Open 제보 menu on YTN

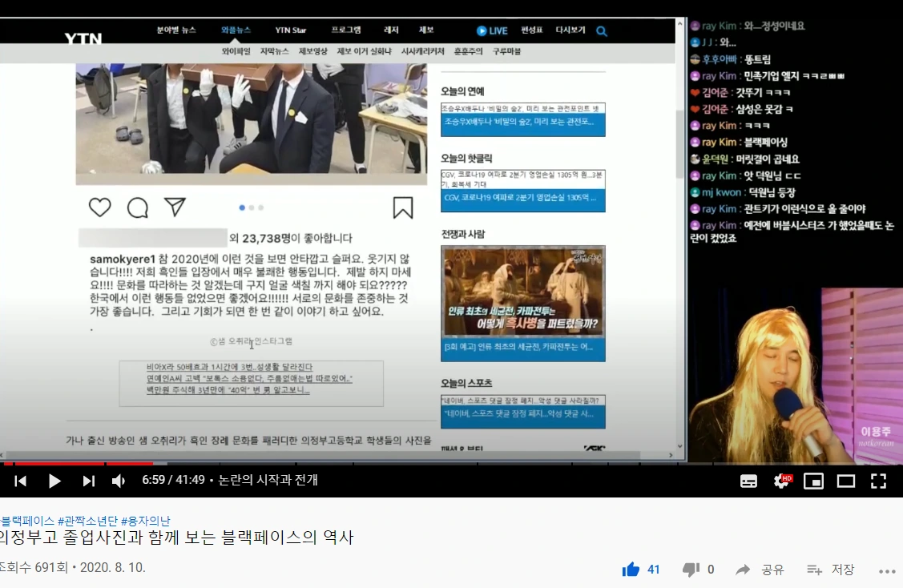point(426,30)
